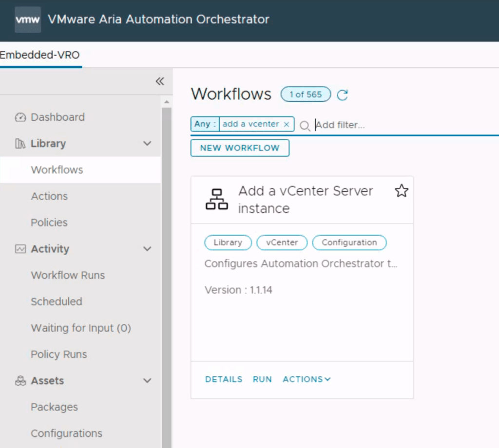Open the ACTIONS dropdown on workflow card
Screen dimensions: 499x448
pyautogui.click(x=307, y=379)
